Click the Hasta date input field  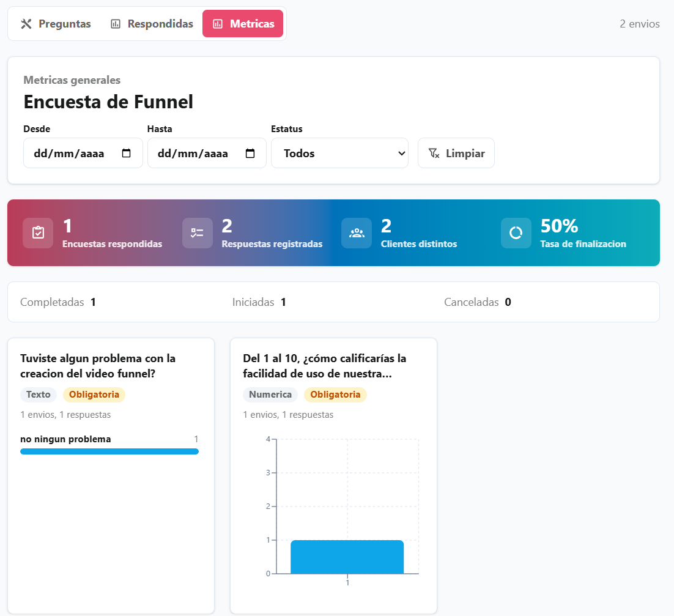point(207,153)
